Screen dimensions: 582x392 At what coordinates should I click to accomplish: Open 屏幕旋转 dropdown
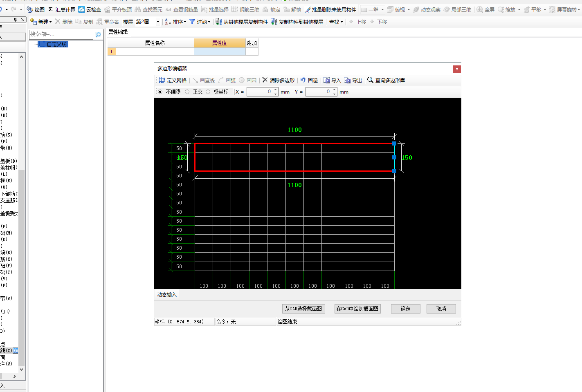point(579,9)
